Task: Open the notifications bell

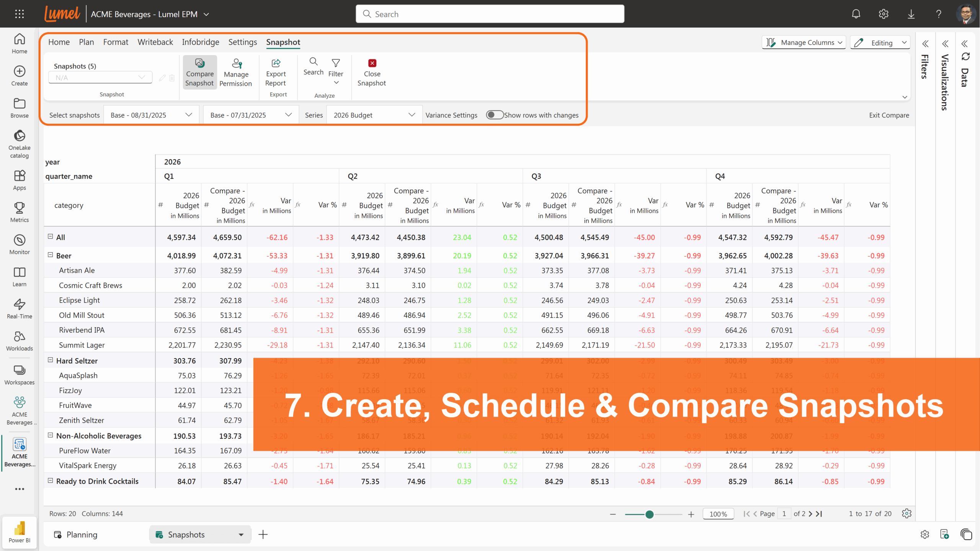Action: (x=856, y=14)
